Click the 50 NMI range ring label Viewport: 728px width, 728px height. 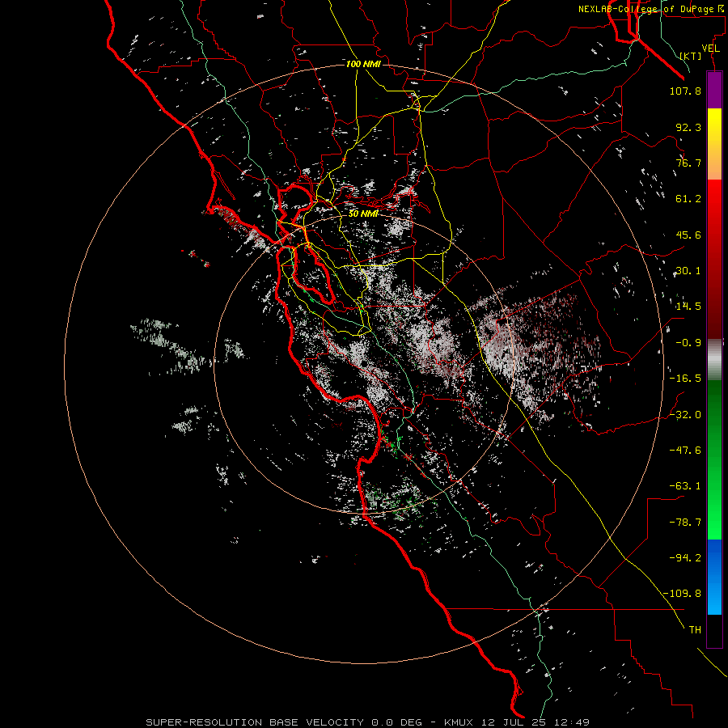click(x=363, y=214)
